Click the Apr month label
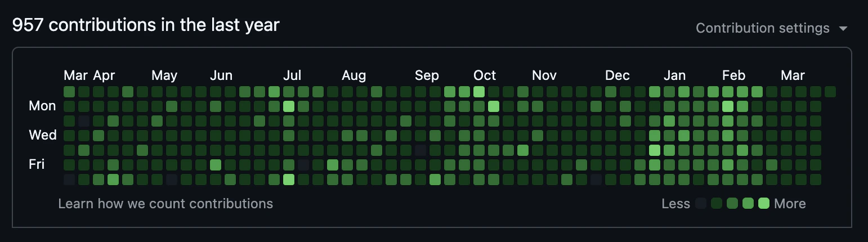The image size is (868, 242). click(x=104, y=75)
